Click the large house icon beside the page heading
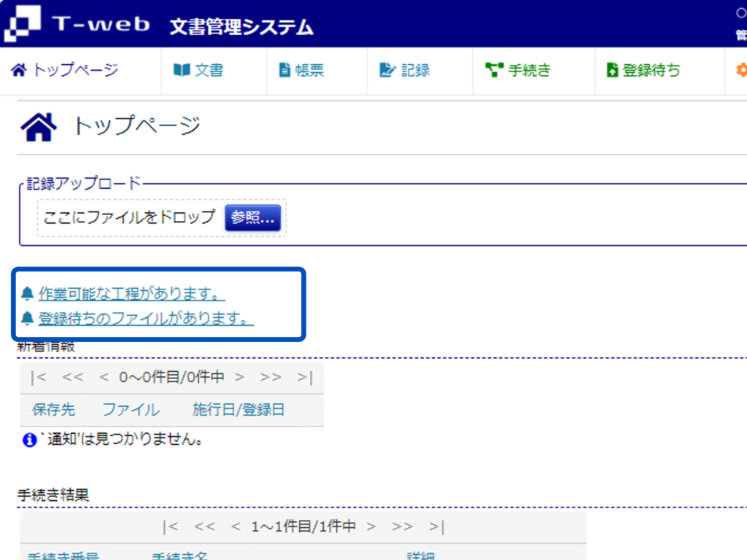The width and height of the screenshot is (747, 560). [x=39, y=128]
